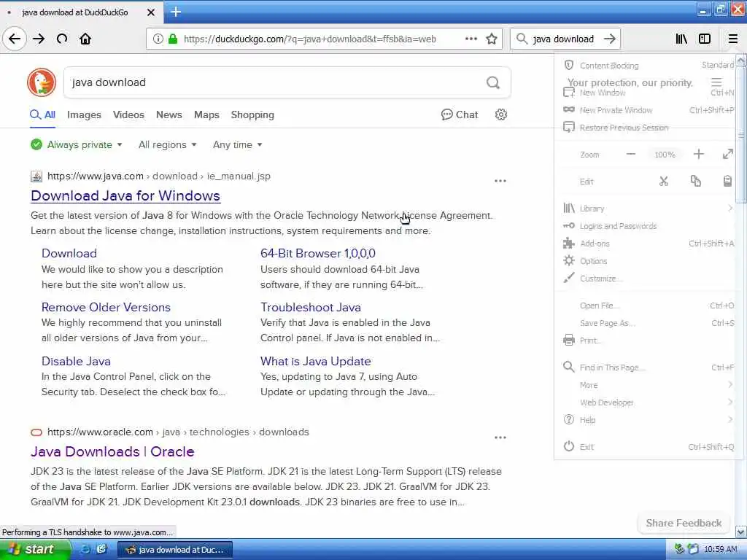Expand the Any time dropdown
Image resolution: width=747 pixels, height=560 pixels.
tap(237, 145)
